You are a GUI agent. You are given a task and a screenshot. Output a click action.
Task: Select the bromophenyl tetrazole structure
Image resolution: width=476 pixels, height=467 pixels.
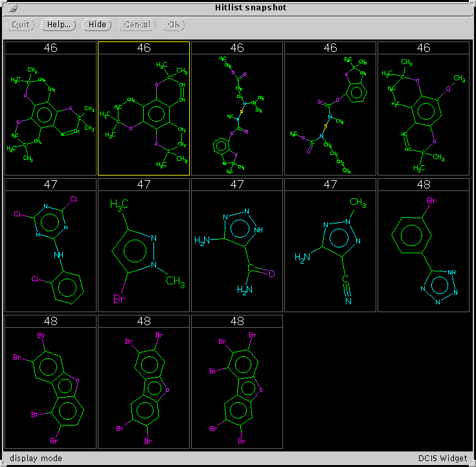click(x=424, y=251)
